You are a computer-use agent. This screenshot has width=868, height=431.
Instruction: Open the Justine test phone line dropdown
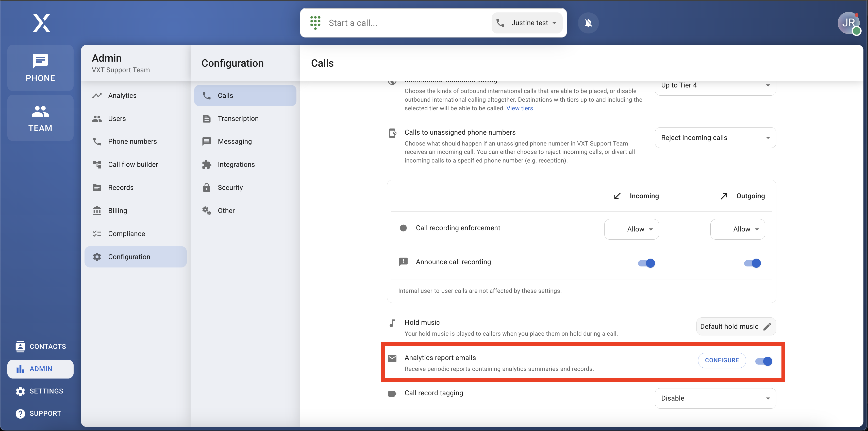[x=527, y=23]
